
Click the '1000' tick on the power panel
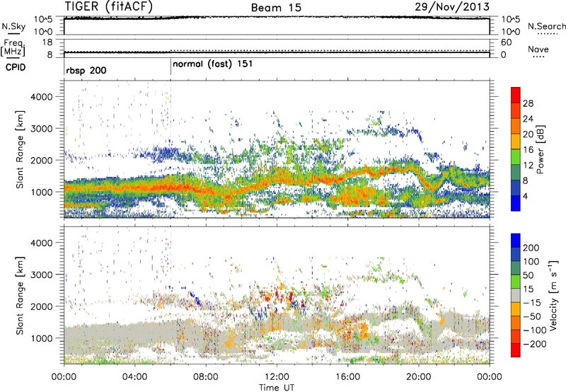point(41,192)
